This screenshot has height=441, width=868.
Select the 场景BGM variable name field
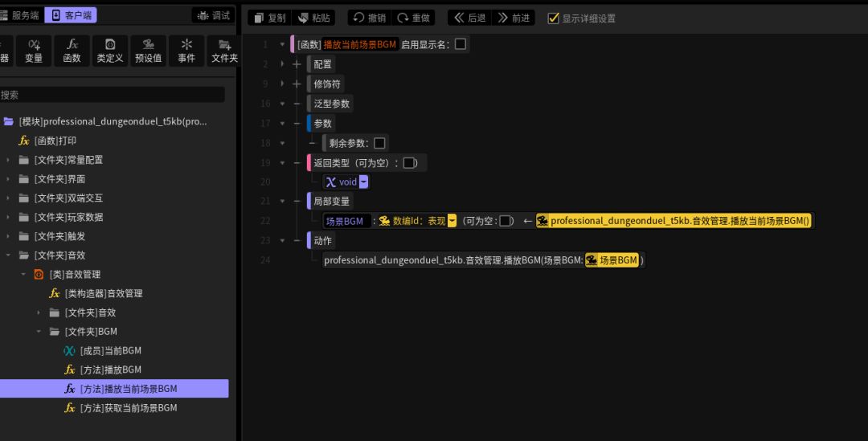coord(346,222)
